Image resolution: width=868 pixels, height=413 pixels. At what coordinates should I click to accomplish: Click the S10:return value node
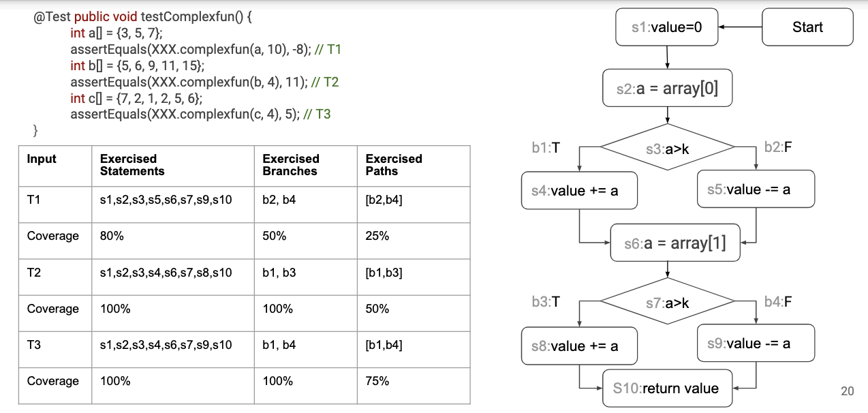667,388
